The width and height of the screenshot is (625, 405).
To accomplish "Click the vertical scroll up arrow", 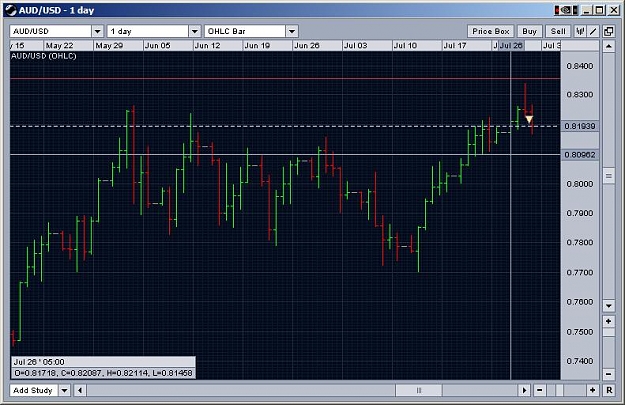I will (x=608, y=47).
